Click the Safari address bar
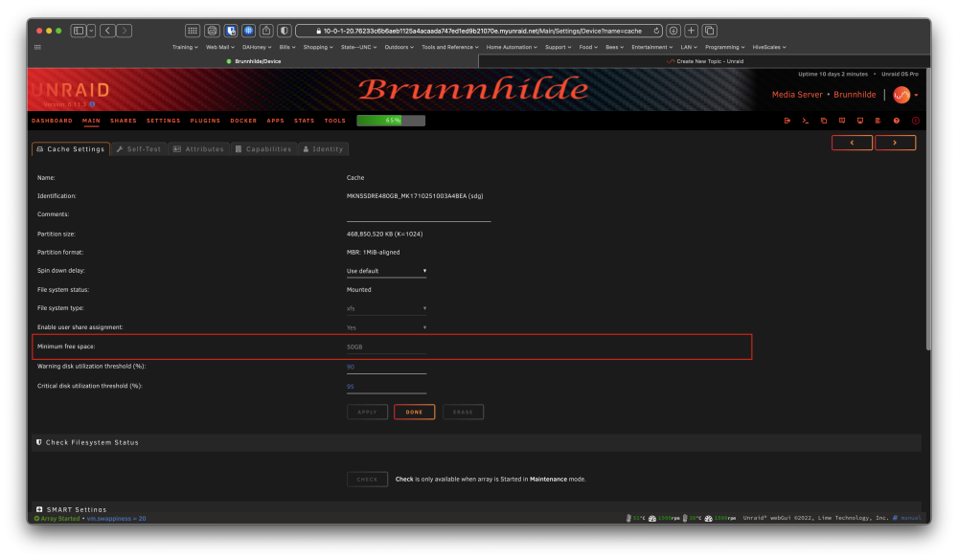Viewport: 958px width, 560px height. click(x=479, y=31)
